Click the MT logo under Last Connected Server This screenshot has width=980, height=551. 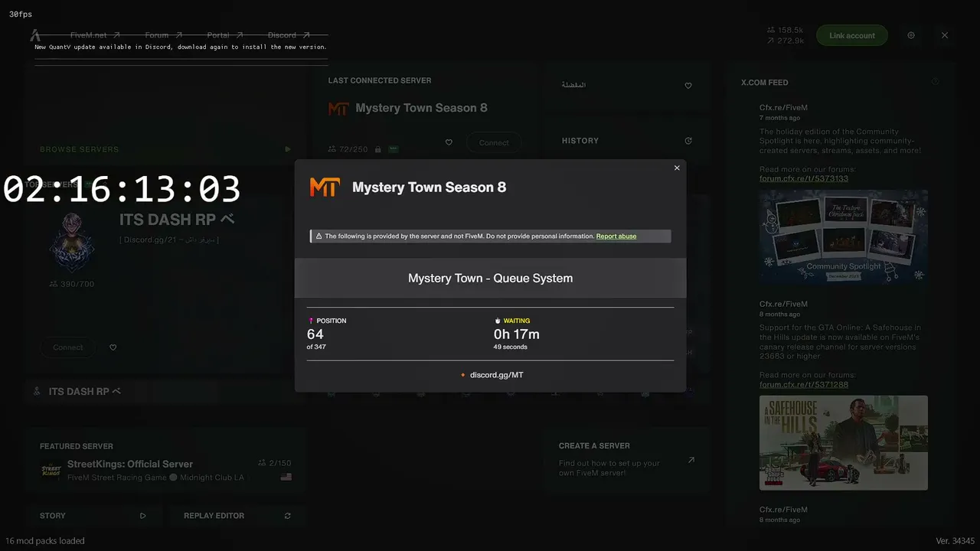point(338,109)
